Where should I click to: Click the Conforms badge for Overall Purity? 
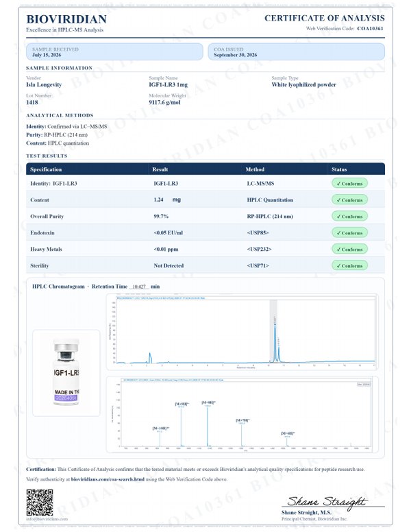pos(349,216)
